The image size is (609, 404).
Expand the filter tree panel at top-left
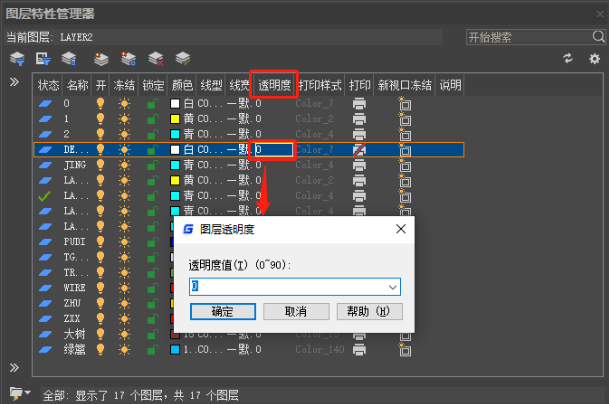[15, 82]
